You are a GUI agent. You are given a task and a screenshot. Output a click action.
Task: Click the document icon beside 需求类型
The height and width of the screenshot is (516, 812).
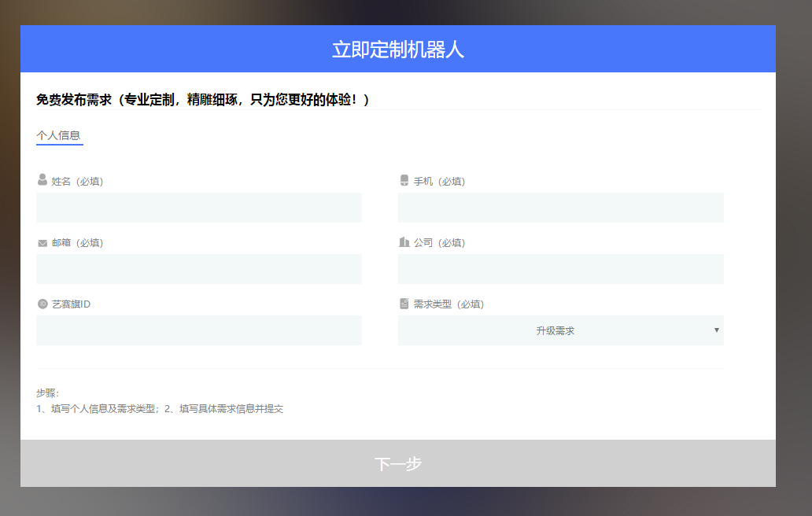(x=404, y=304)
